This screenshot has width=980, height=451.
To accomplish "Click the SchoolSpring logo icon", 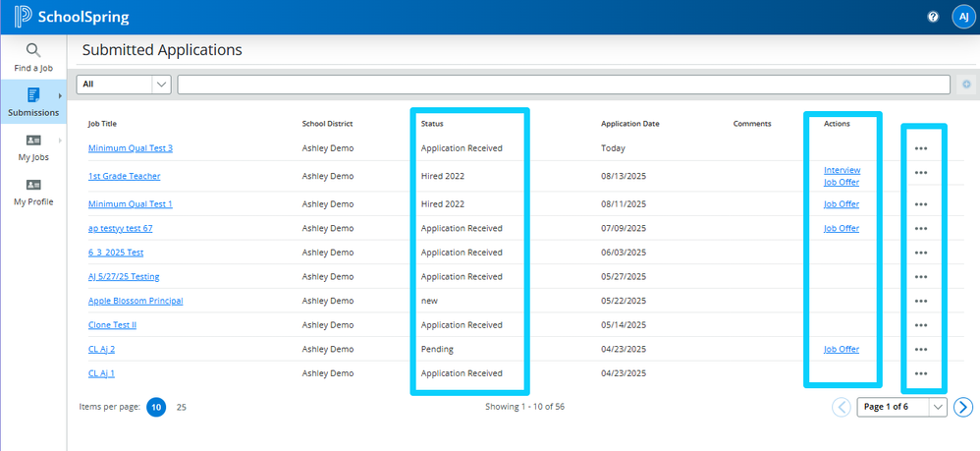I will pos(23,17).
